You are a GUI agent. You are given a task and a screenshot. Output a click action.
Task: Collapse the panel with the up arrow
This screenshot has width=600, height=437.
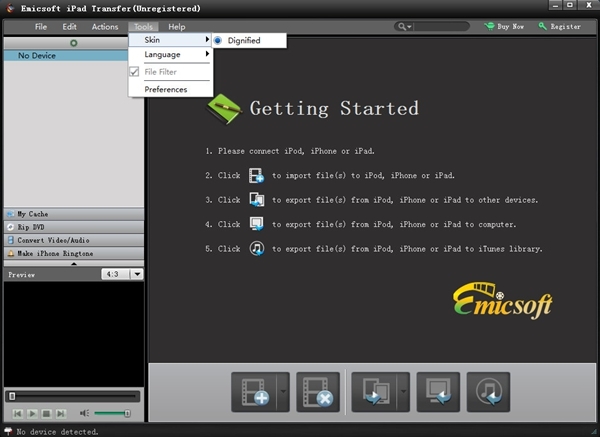point(74,263)
